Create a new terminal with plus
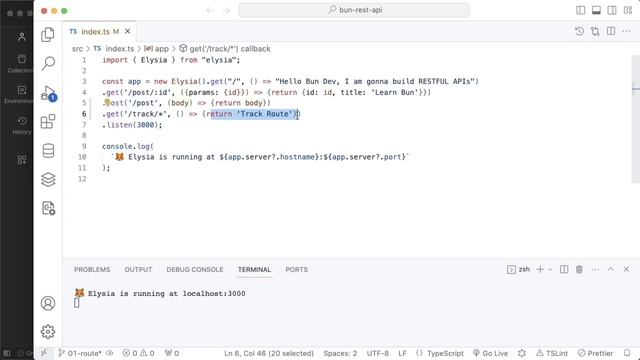Viewport: 640px width, 360px height. pyautogui.click(x=540, y=269)
